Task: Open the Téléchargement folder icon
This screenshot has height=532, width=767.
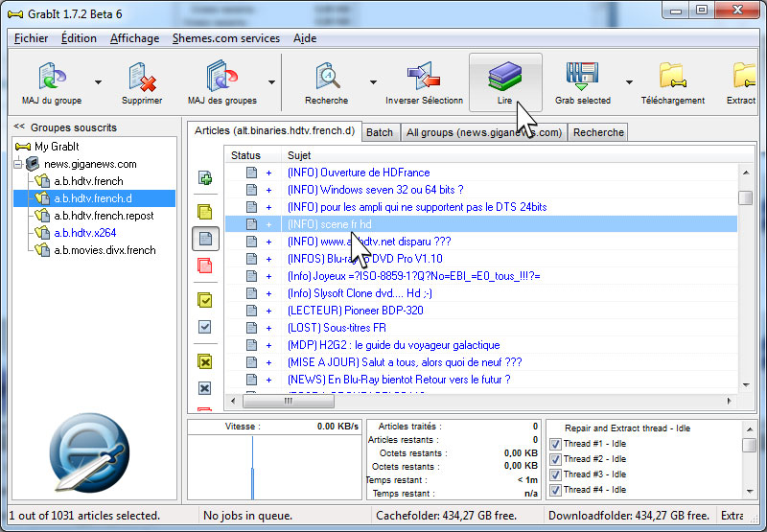Action: [x=673, y=77]
